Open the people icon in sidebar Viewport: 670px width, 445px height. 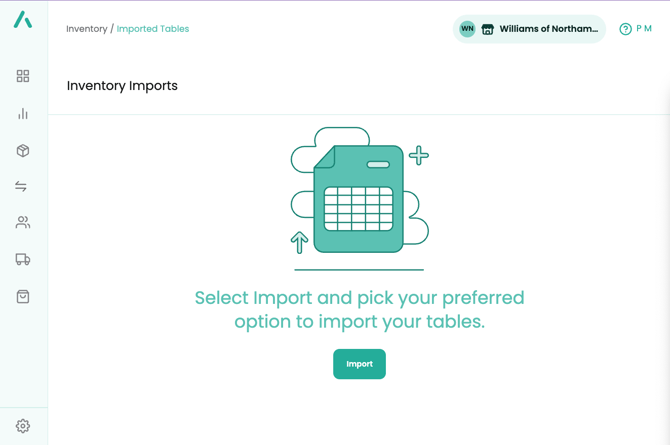pyautogui.click(x=23, y=223)
